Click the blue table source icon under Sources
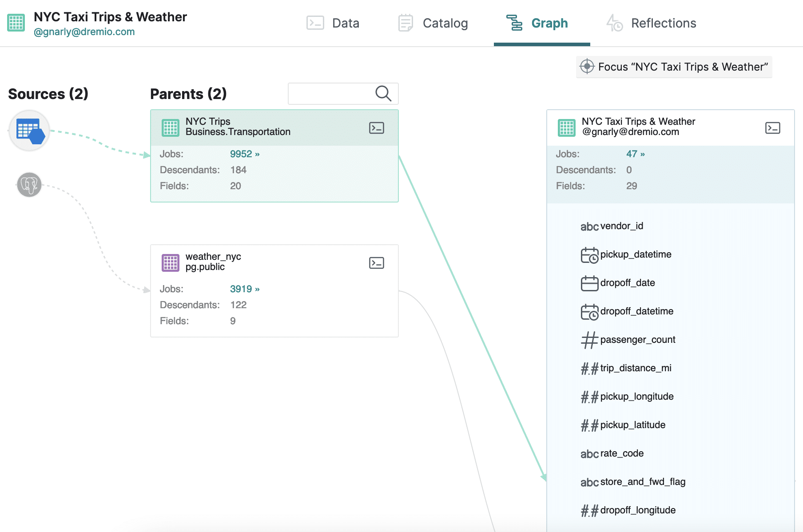803x532 pixels. click(28, 130)
